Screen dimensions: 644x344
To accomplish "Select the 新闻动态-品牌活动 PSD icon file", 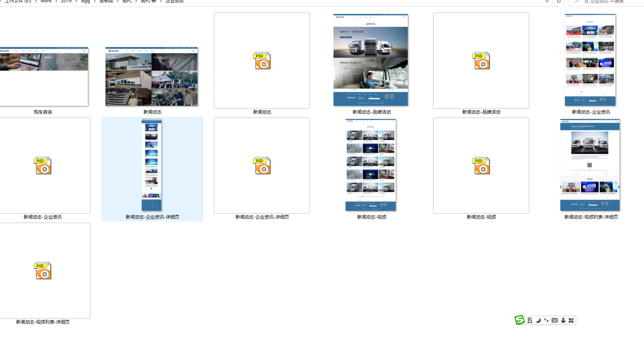I will 481,61.
